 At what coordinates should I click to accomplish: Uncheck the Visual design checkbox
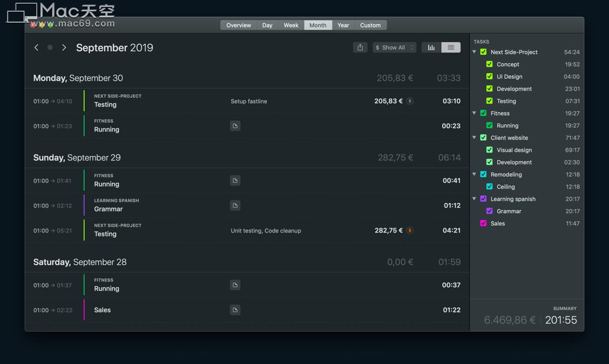coord(489,150)
